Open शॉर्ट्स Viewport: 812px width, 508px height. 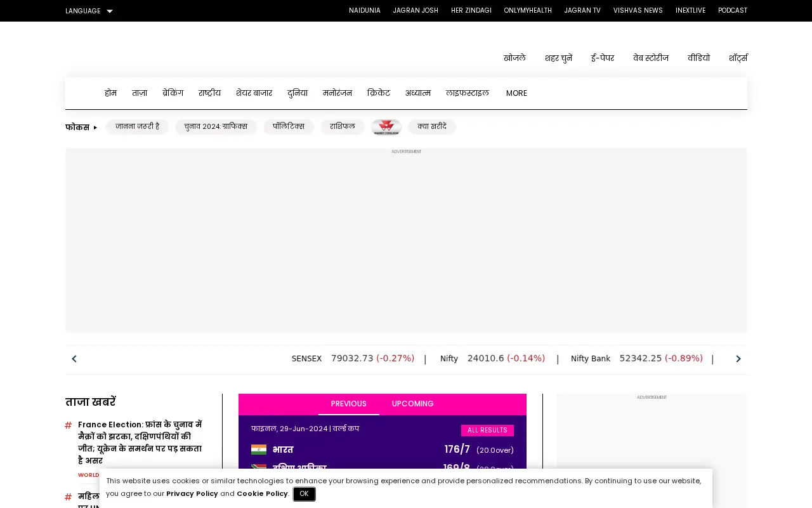click(x=738, y=58)
